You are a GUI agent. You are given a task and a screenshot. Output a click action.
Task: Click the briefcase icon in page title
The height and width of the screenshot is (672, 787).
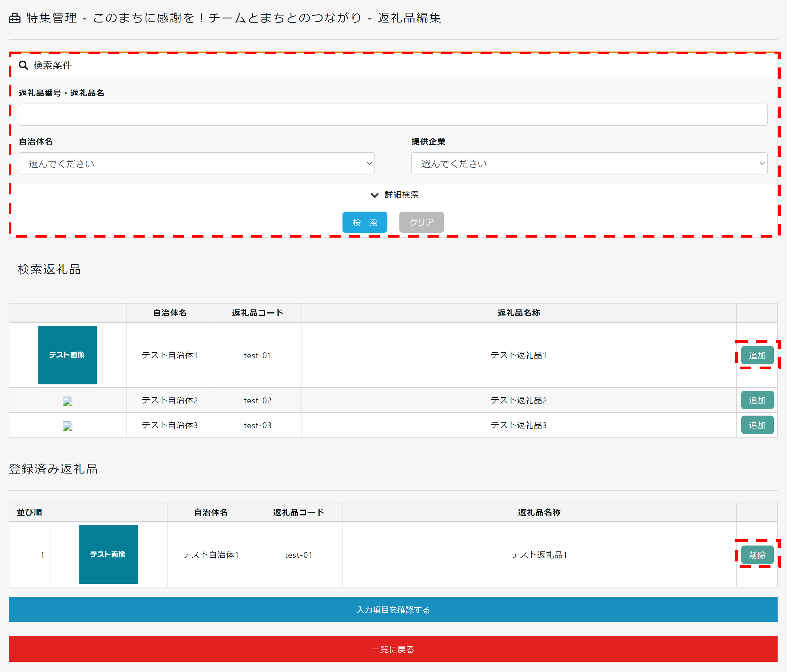click(14, 18)
